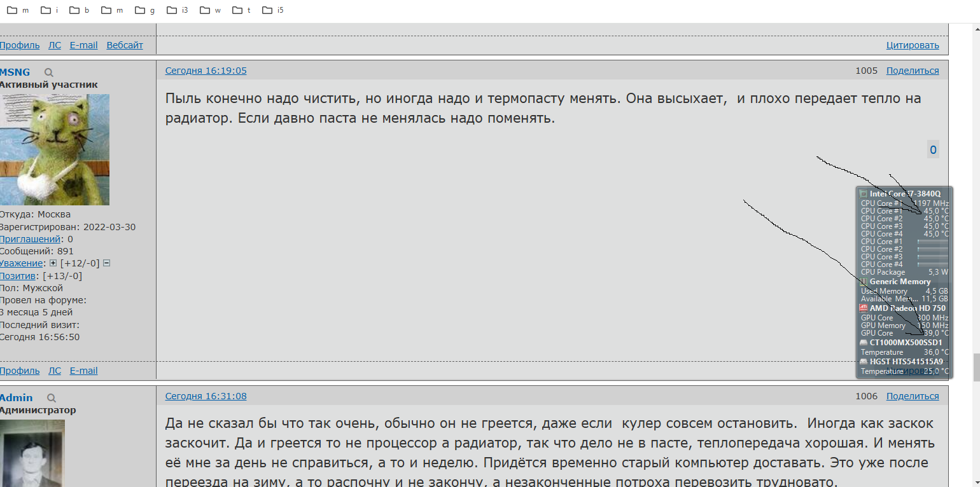Screen dimensions: 980x487
Task: Click plus icon beside Уважение rating
Action: point(53,263)
